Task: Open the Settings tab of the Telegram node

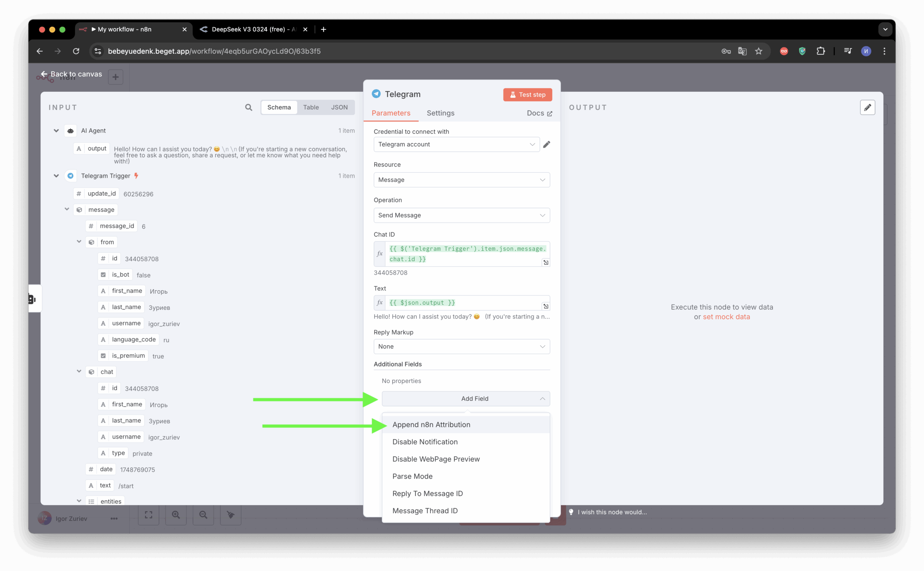Action: (x=440, y=113)
